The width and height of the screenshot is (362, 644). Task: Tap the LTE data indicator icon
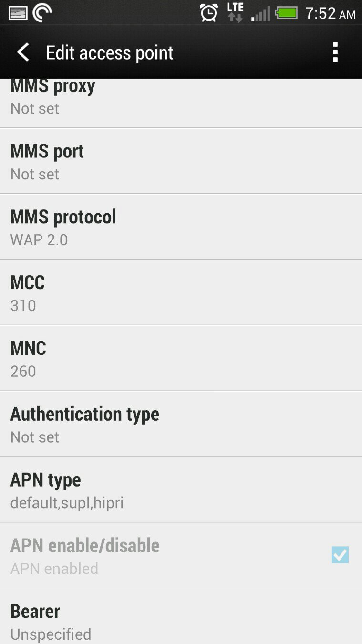(235, 12)
